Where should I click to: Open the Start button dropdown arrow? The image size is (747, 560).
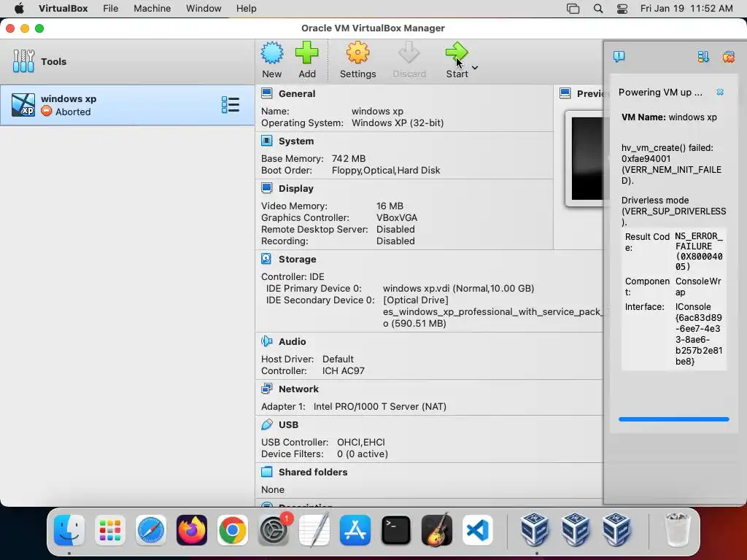point(475,68)
